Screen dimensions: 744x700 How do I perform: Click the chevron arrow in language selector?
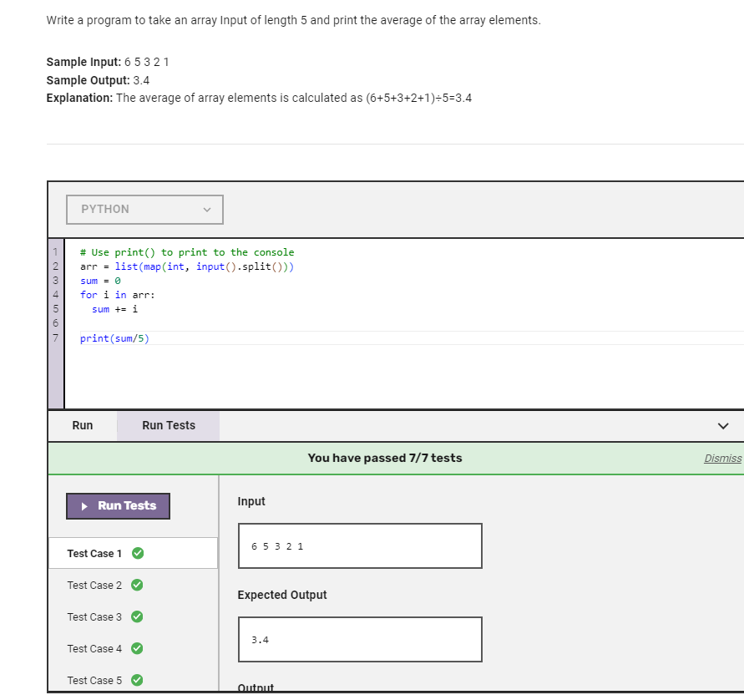[x=207, y=210]
